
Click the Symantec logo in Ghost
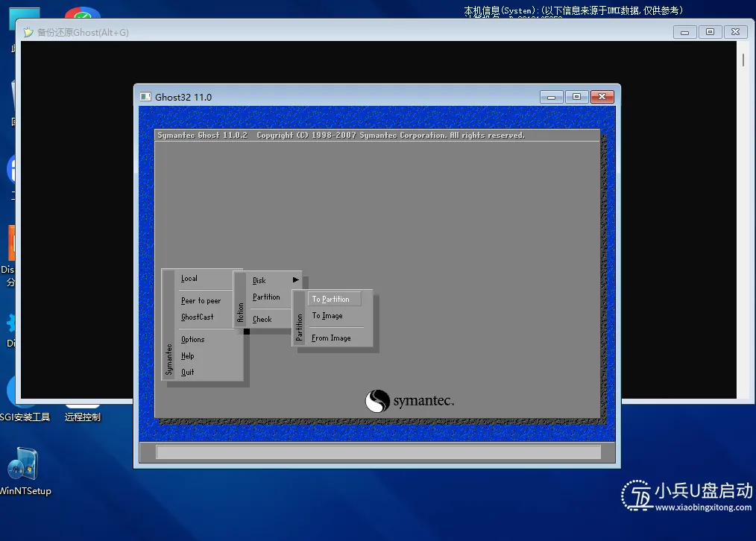coord(409,401)
